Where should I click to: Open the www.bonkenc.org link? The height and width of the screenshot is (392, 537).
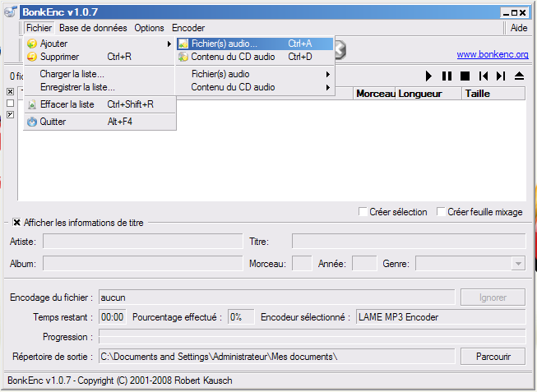tap(493, 54)
